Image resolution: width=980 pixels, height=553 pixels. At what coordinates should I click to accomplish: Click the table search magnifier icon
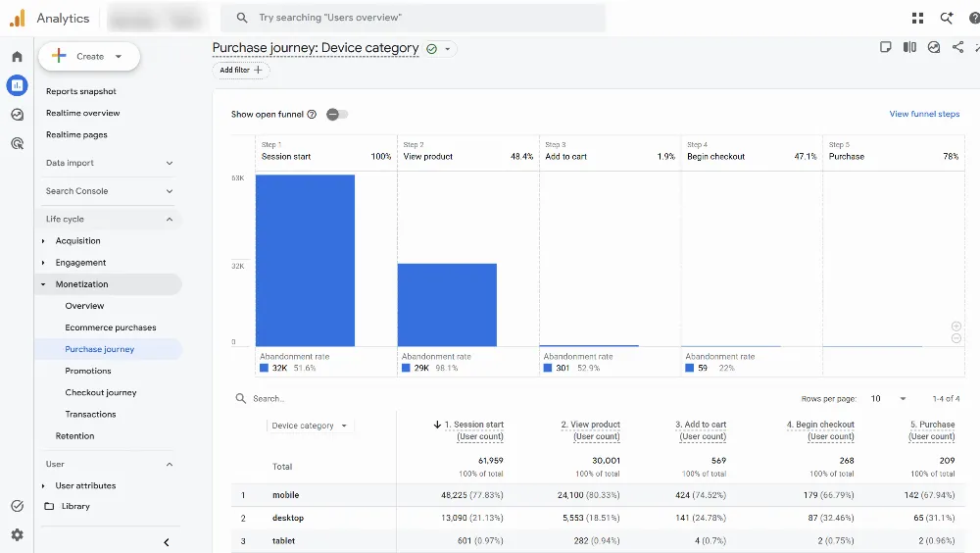click(x=241, y=398)
